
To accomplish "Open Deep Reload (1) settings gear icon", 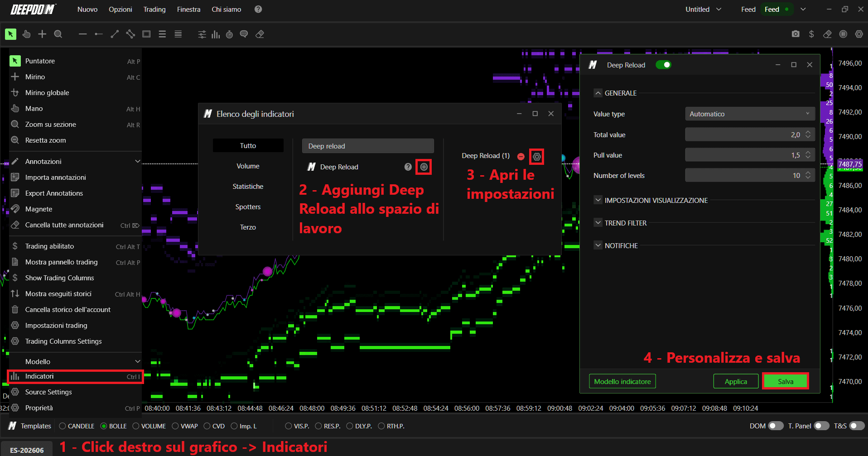I will 537,157.
